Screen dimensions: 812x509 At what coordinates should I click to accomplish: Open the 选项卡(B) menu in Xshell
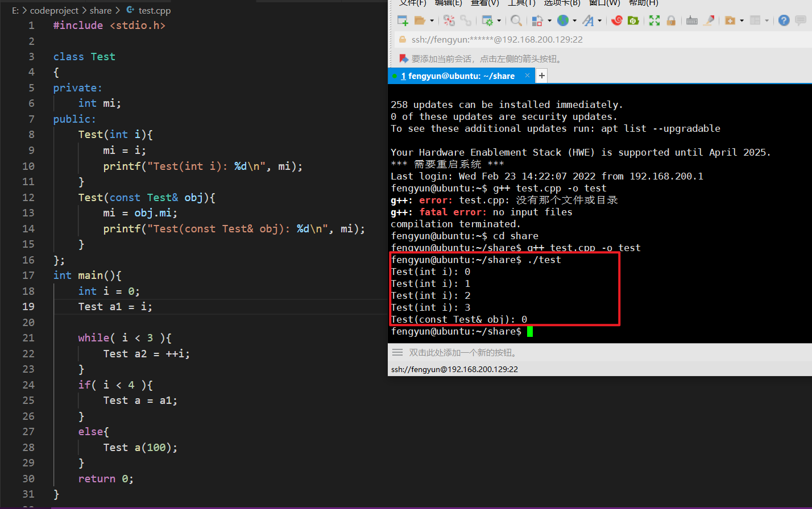point(562,3)
